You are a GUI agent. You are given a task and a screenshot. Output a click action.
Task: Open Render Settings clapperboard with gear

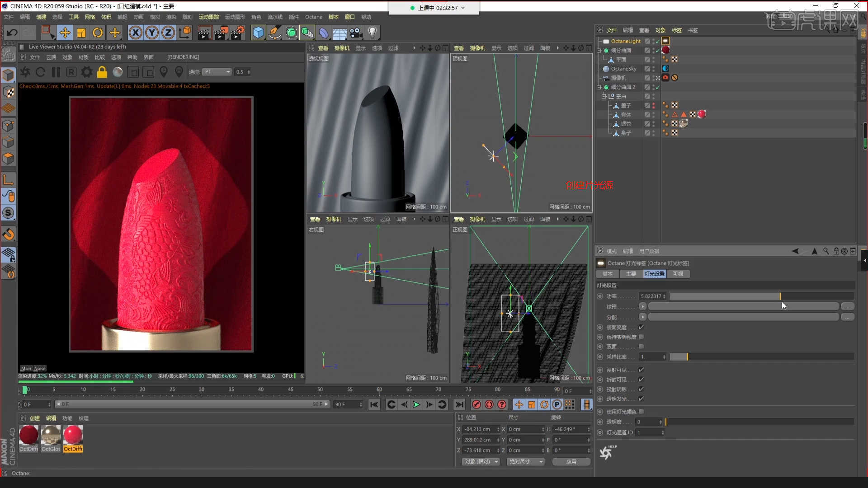[238, 33]
